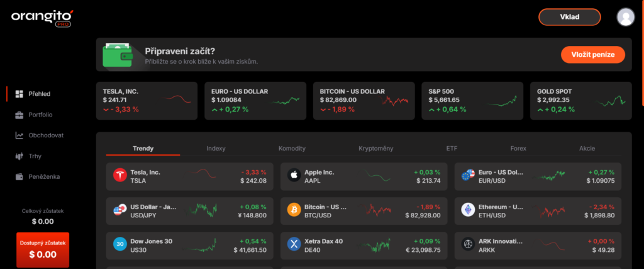
Task: Click the Dostupný zůstatek red balance box
Action: pos(43,249)
